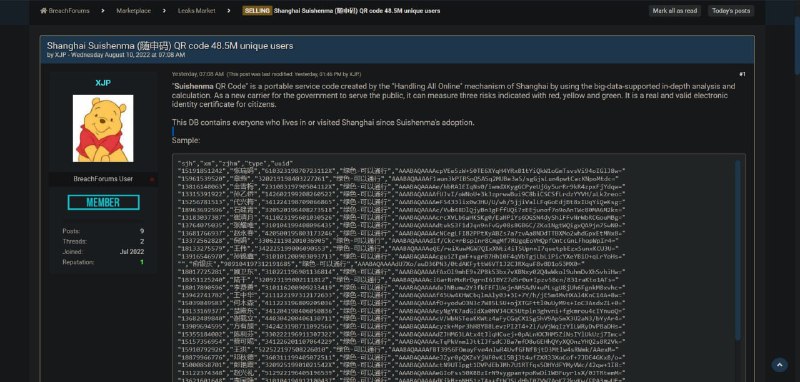Click the MEMBER rank badge
Image resolution: width=800 pixels, height=382 pixels.
pyautogui.click(x=103, y=202)
